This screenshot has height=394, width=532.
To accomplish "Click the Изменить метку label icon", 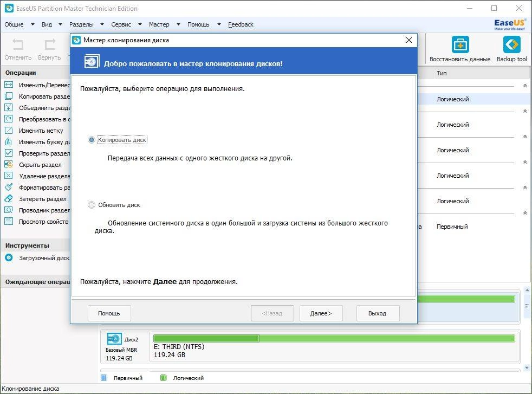I will [x=9, y=130].
